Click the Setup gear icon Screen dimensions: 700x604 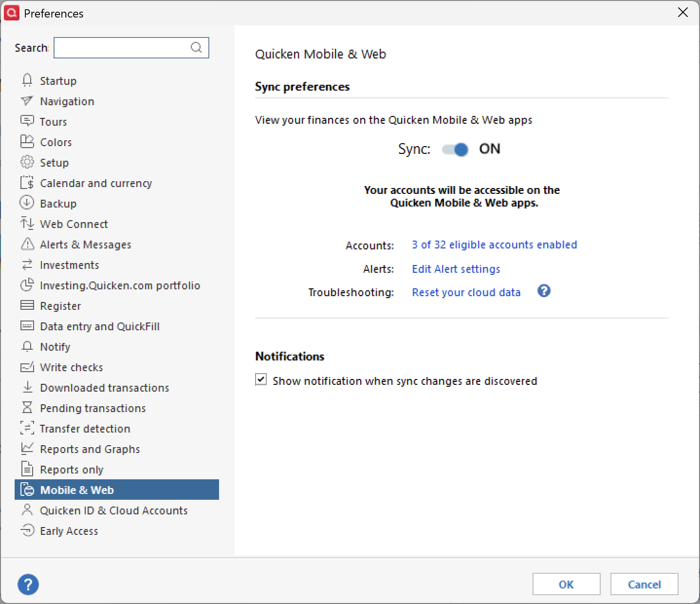pos(27,162)
